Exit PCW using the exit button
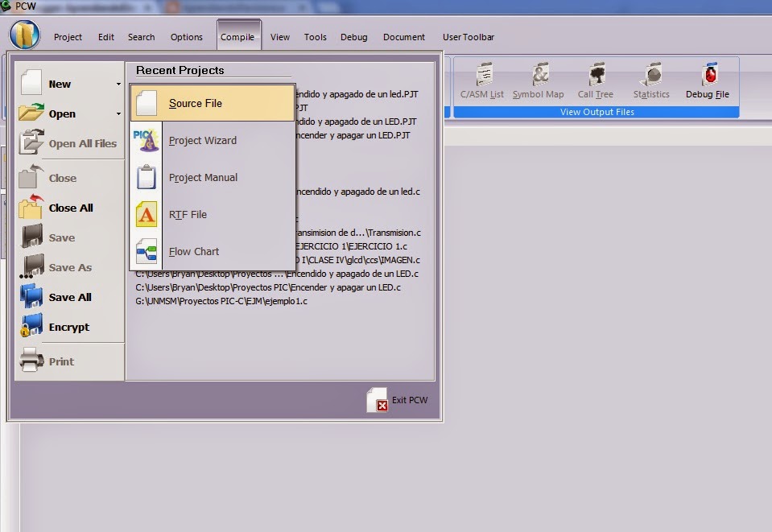 coord(398,399)
